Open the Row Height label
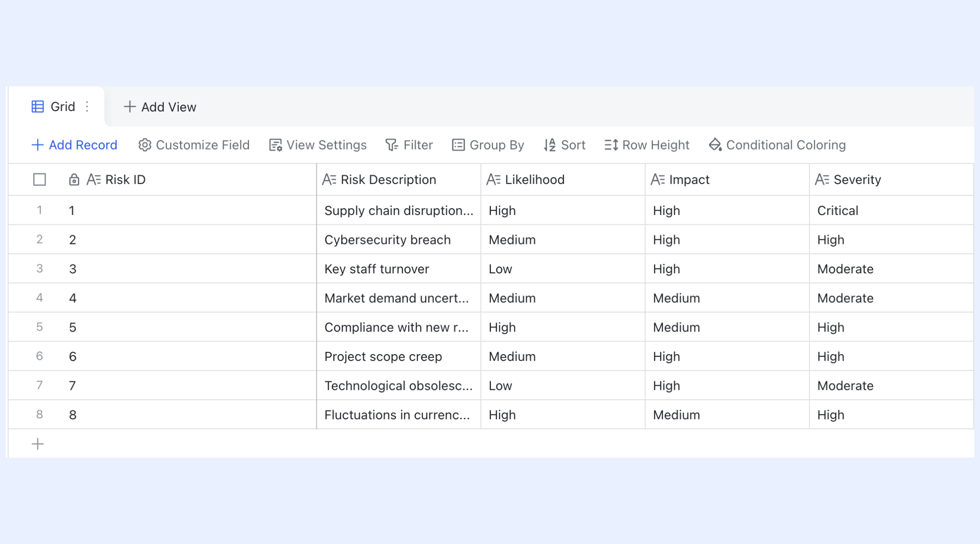This screenshot has height=544, width=980. pyautogui.click(x=656, y=145)
